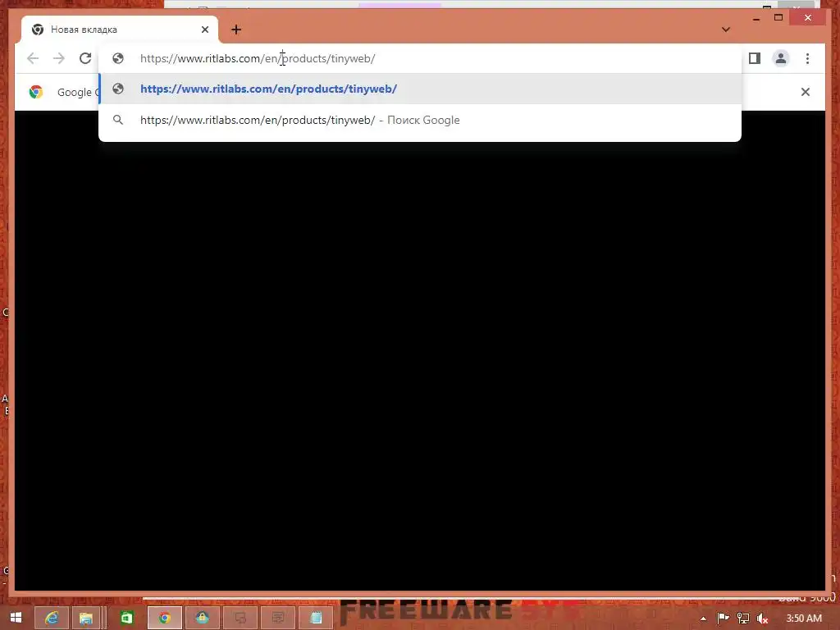Open the Windows Start button
840x630 pixels.
tap(16, 618)
